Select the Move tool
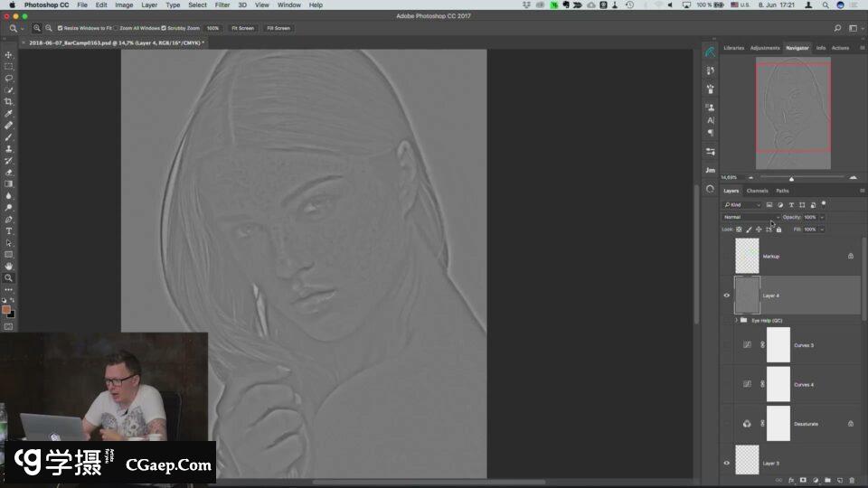Viewport: 868px width, 488px height. 9,55
